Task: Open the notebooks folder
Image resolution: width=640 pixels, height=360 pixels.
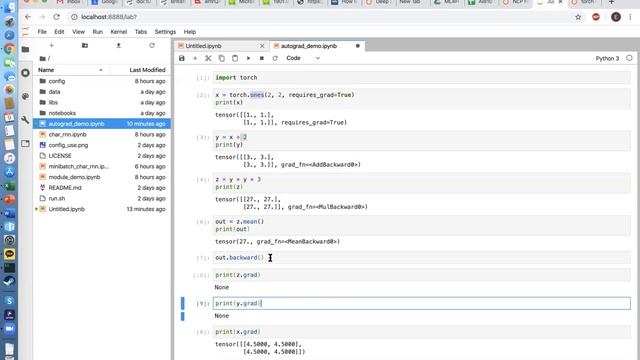Action: 102,113
